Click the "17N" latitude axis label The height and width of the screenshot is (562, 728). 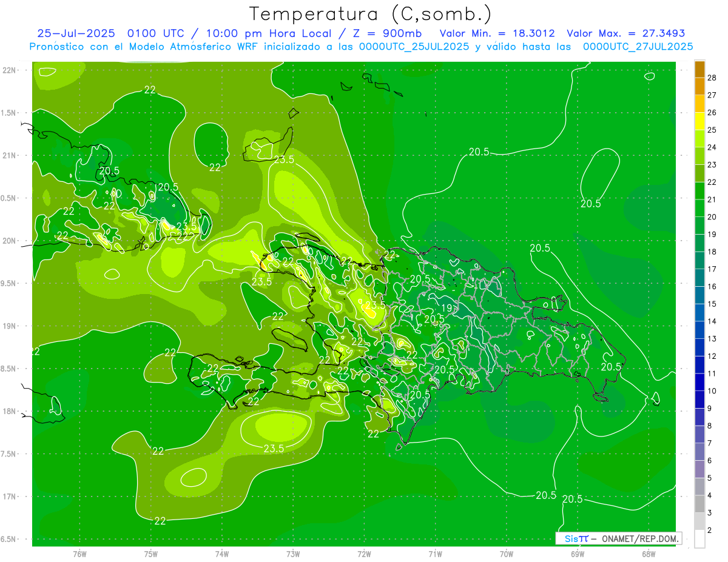click(9, 497)
